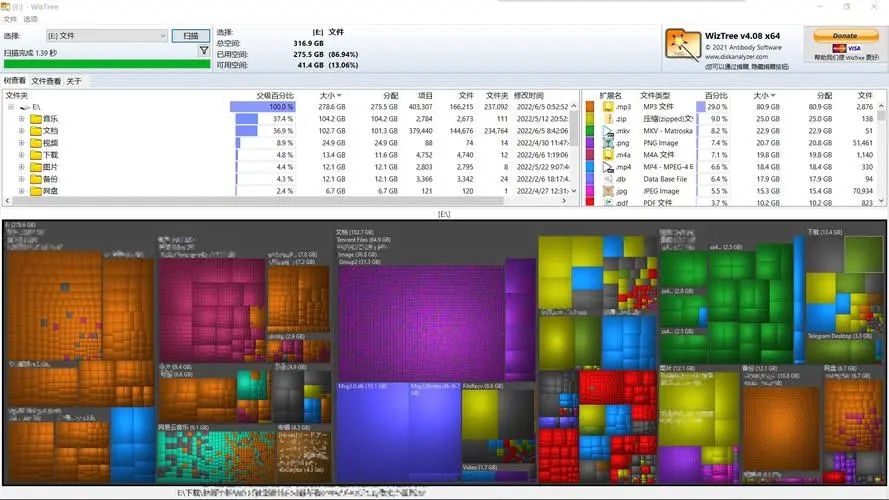
Task: Sort folder tree by 父级百分比 column header
Action: pos(275,95)
